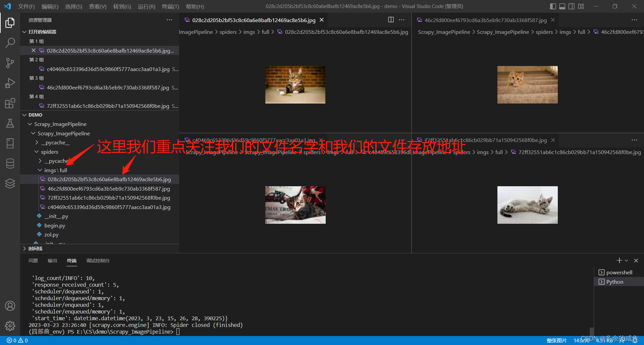
Task: Click the split editor icon on the tab bar
Action: pos(391,20)
